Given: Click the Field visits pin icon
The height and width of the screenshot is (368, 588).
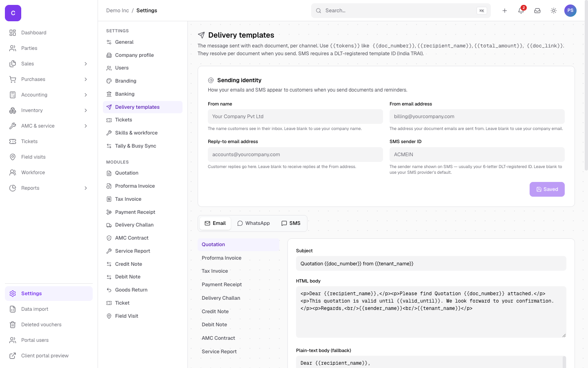Looking at the screenshot, I should [x=13, y=157].
